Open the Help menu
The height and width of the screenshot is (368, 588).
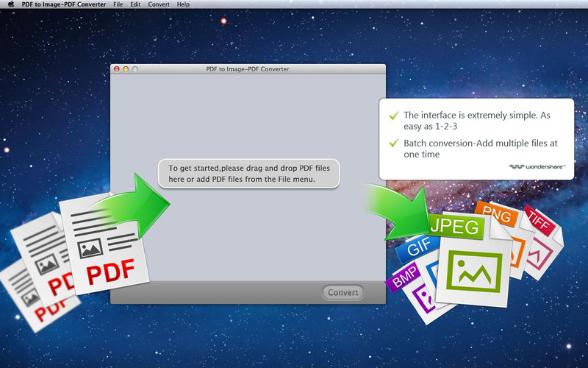183,4
